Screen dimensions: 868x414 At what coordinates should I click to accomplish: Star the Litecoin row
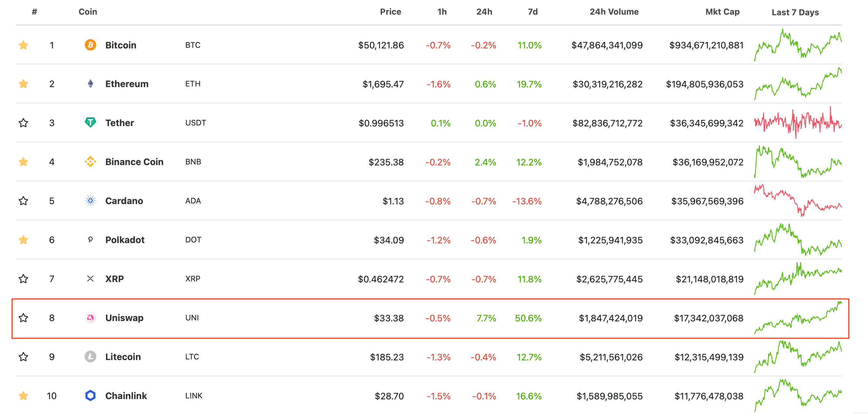click(23, 357)
